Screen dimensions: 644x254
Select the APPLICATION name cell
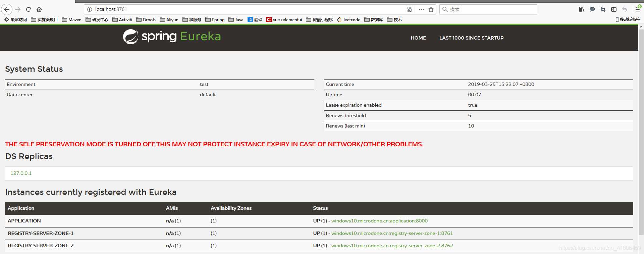click(x=24, y=221)
